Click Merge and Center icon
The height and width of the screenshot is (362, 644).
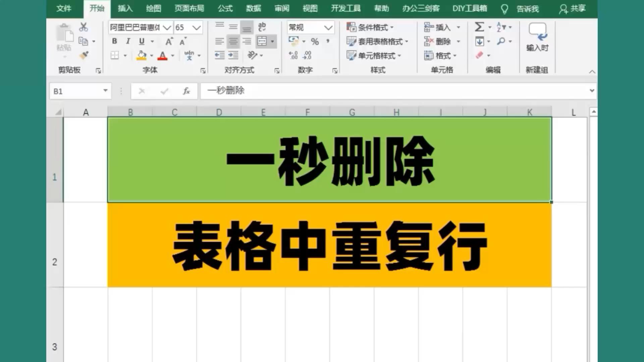pos(262,41)
